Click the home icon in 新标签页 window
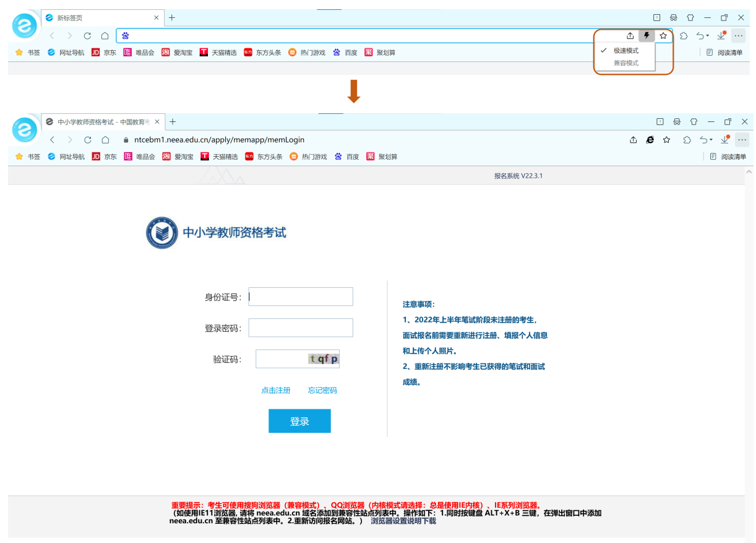The image size is (756, 543). pos(105,36)
